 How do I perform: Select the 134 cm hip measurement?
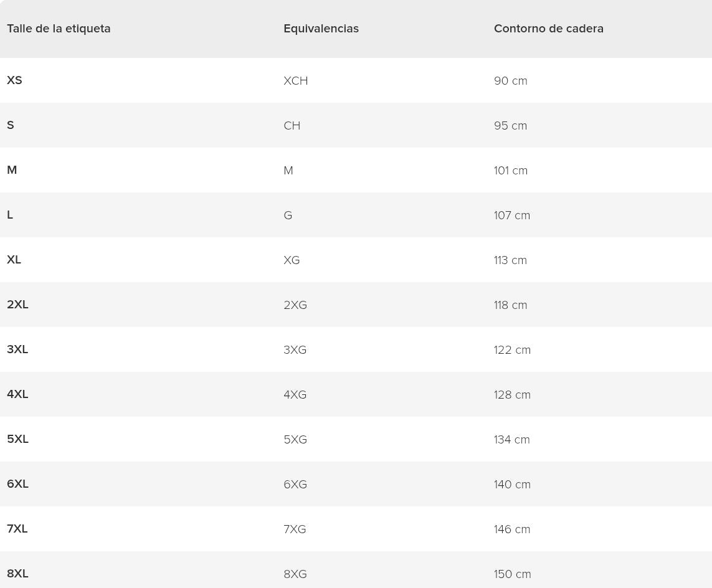(511, 440)
